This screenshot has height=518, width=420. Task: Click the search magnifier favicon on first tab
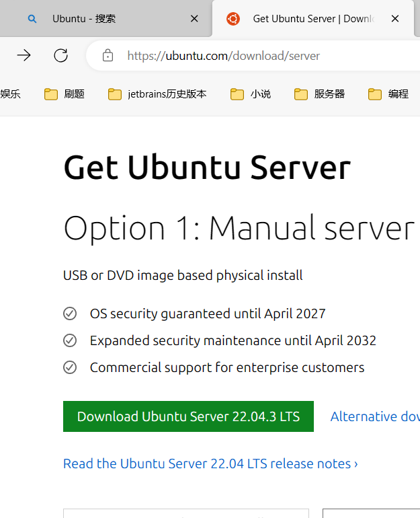(32, 19)
